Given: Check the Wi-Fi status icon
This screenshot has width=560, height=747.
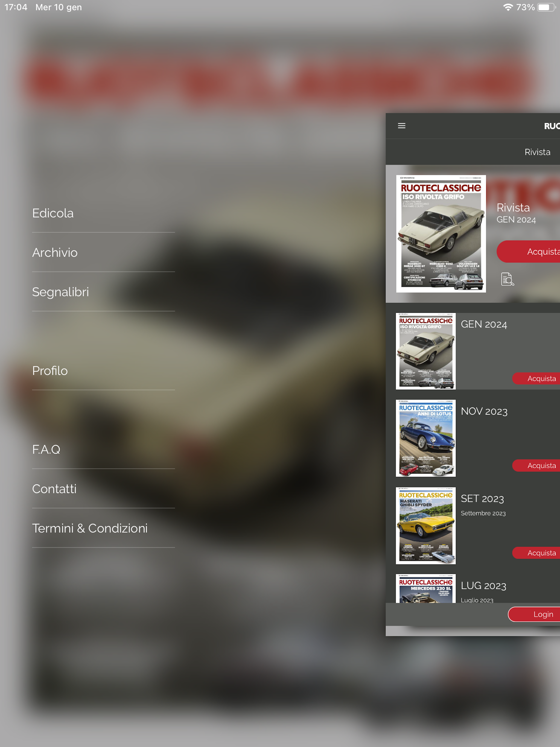Looking at the screenshot, I should [x=508, y=7].
